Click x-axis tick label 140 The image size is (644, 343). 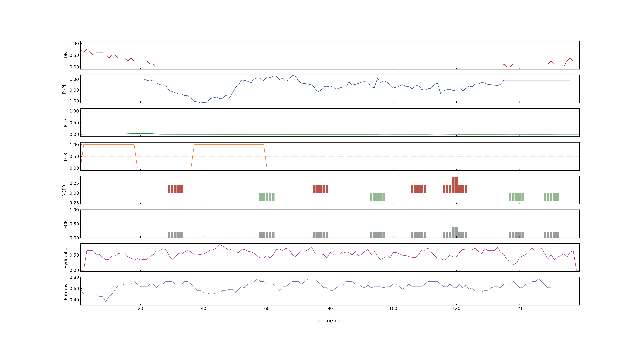click(520, 309)
